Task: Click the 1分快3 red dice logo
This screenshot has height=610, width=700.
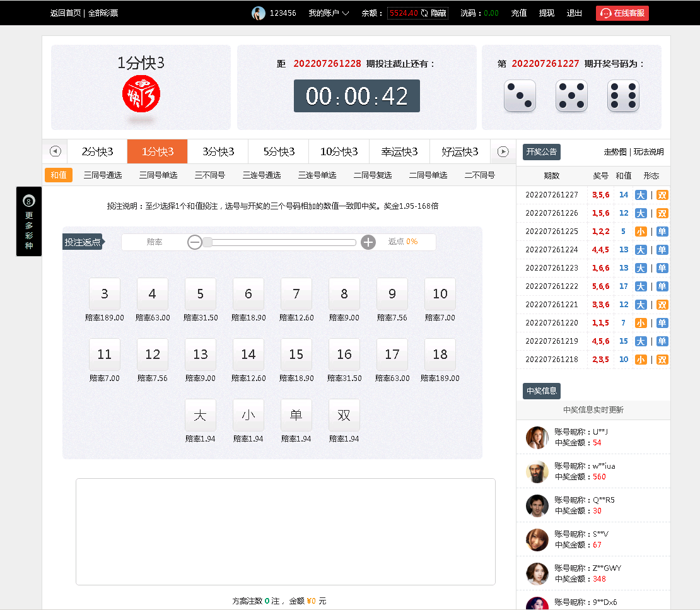Action: [141, 95]
